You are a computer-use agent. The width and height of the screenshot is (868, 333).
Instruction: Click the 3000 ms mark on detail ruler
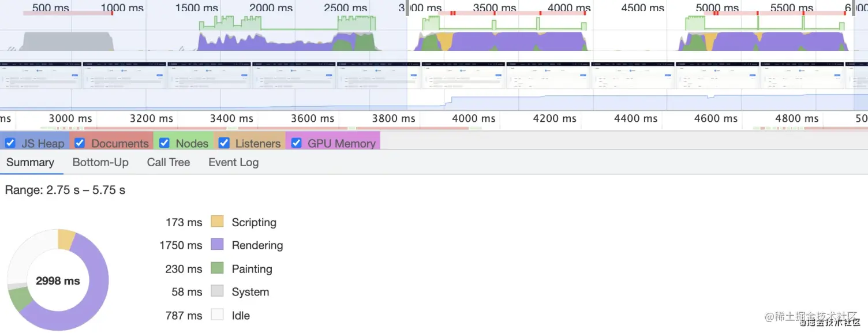point(70,118)
